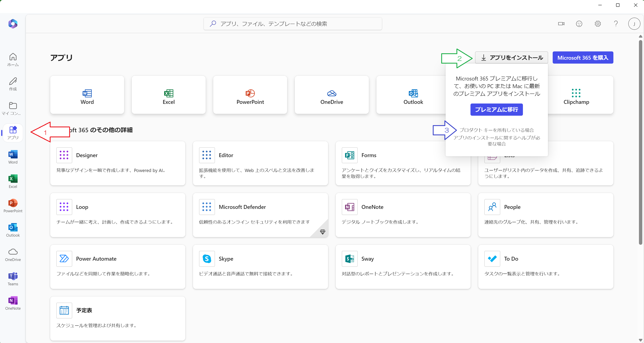
Task: Focus the app and file search box
Action: coord(293,24)
